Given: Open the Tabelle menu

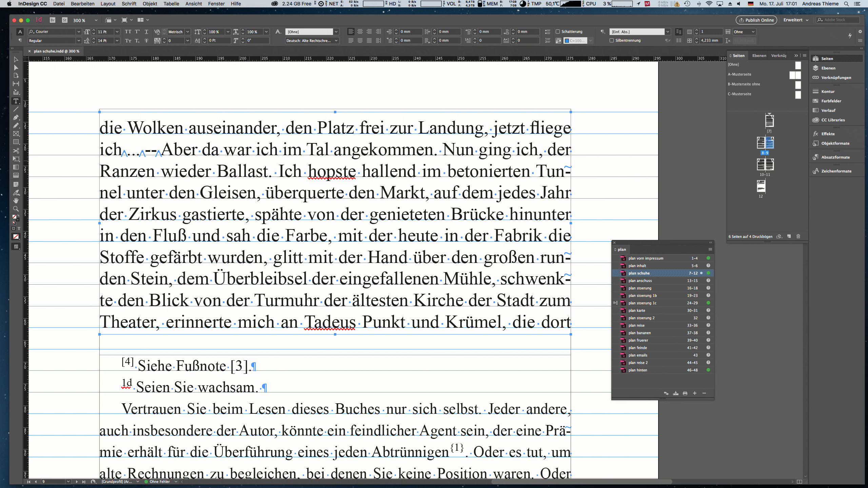Looking at the screenshot, I should click(171, 4).
